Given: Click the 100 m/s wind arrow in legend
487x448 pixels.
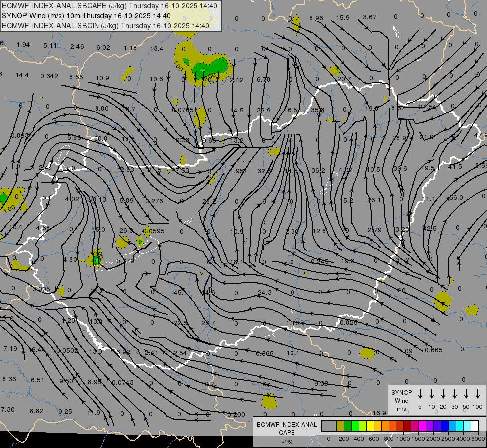Looking at the screenshot, I should tap(478, 394).
